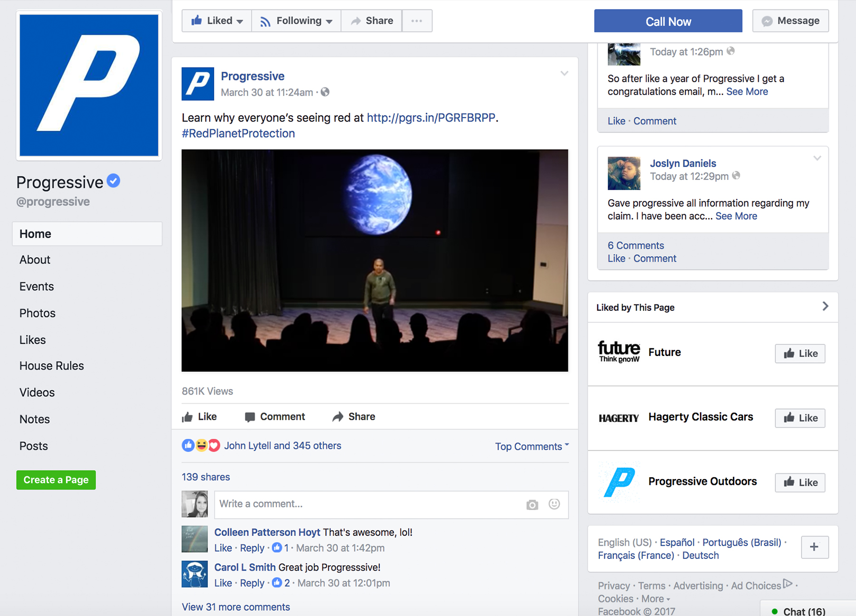The image size is (856, 616).
Task: Click Carol L Smith's avatar
Action: (195, 574)
